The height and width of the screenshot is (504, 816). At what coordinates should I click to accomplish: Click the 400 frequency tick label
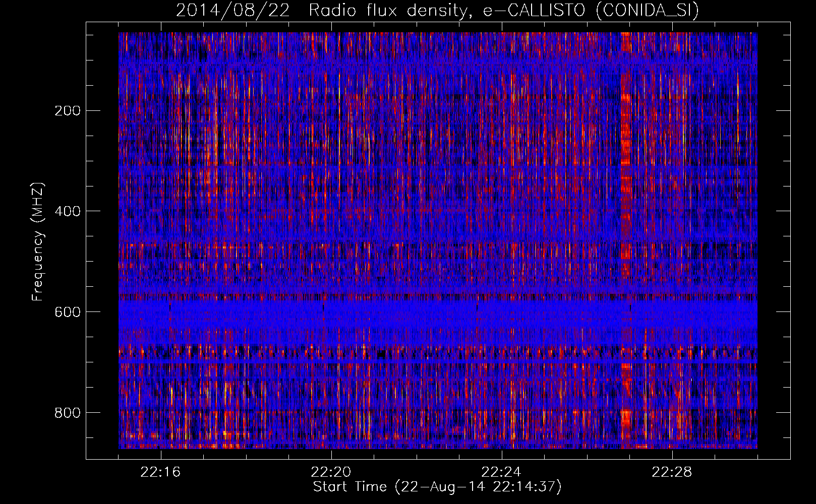(67, 211)
